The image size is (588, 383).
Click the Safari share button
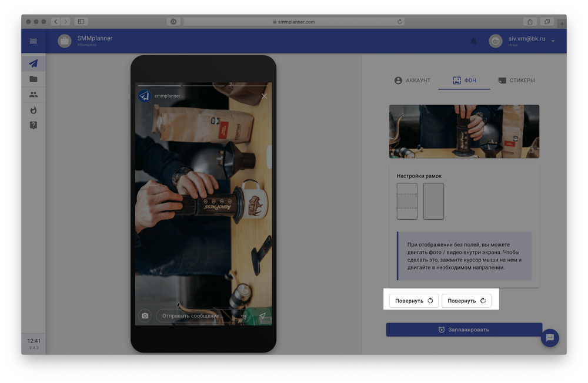(x=530, y=21)
